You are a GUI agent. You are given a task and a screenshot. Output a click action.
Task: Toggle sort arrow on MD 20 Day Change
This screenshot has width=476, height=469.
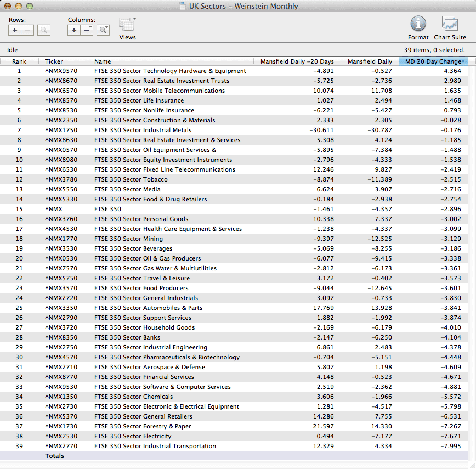(463, 61)
